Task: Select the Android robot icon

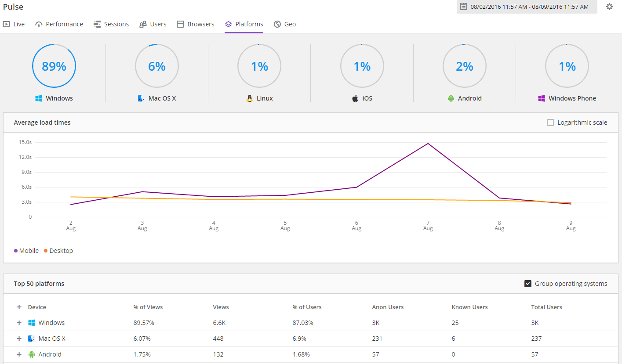Action: [451, 98]
